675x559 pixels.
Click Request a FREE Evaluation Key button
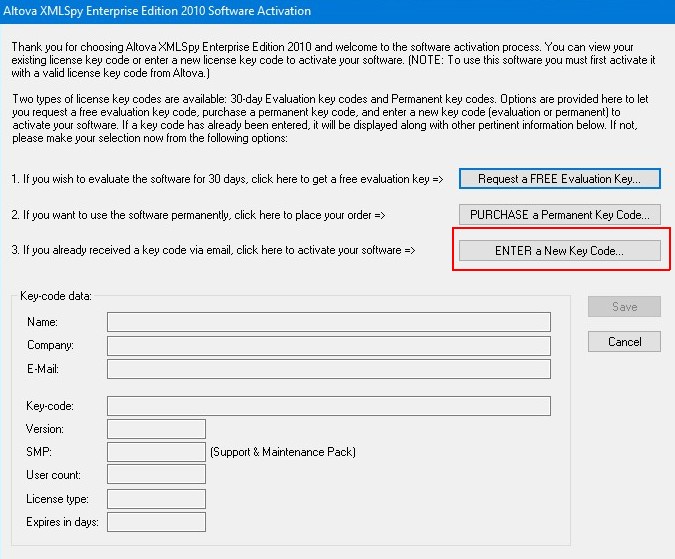(560, 179)
